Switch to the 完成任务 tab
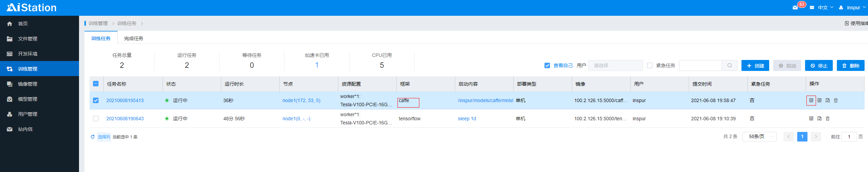 133,38
